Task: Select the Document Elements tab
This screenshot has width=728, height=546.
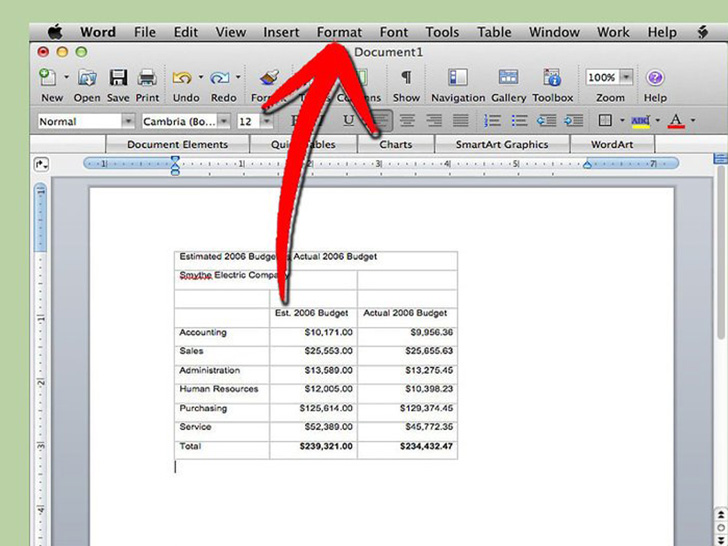Action: click(x=177, y=144)
